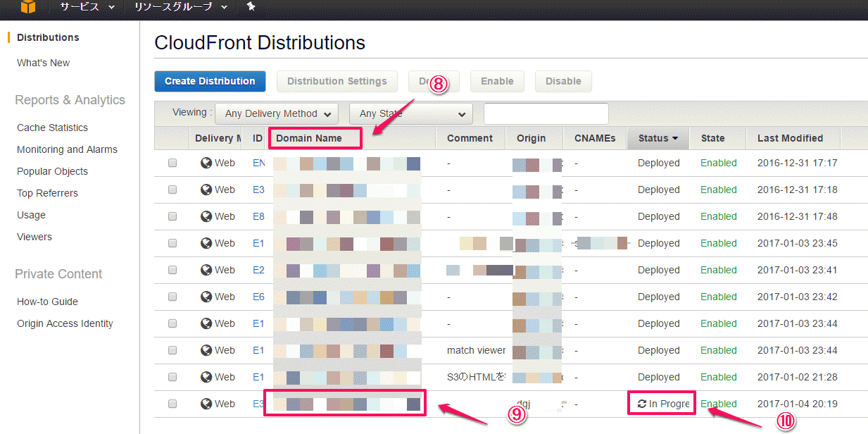The image size is (868, 434).
Task: Select checkbox of distribution E2 row
Action: 172,270
